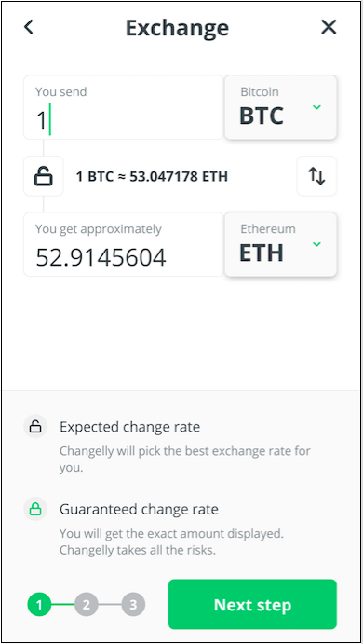The width and height of the screenshot is (363, 644).
Task: Jump to step 3 in progress indicator
Action: (133, 605)
